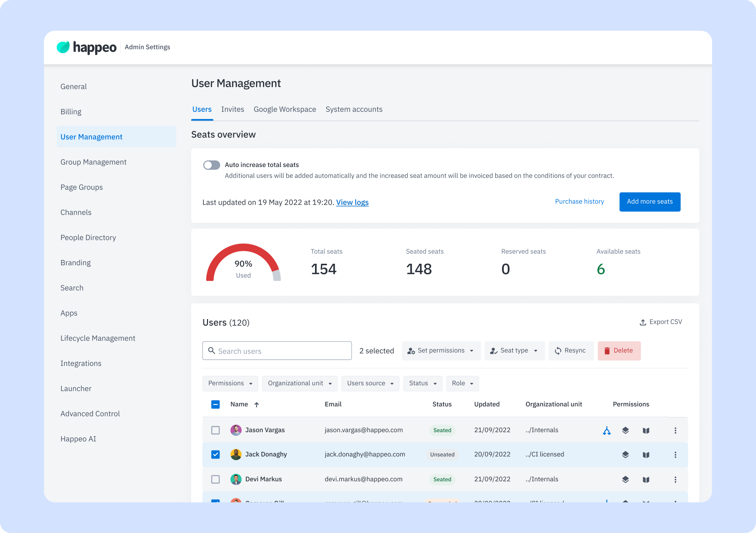The width and height of the screenshot is (756, 533).
Task: Click Jason Vargas's channels permission icon
Action: [x=607, y=430]
